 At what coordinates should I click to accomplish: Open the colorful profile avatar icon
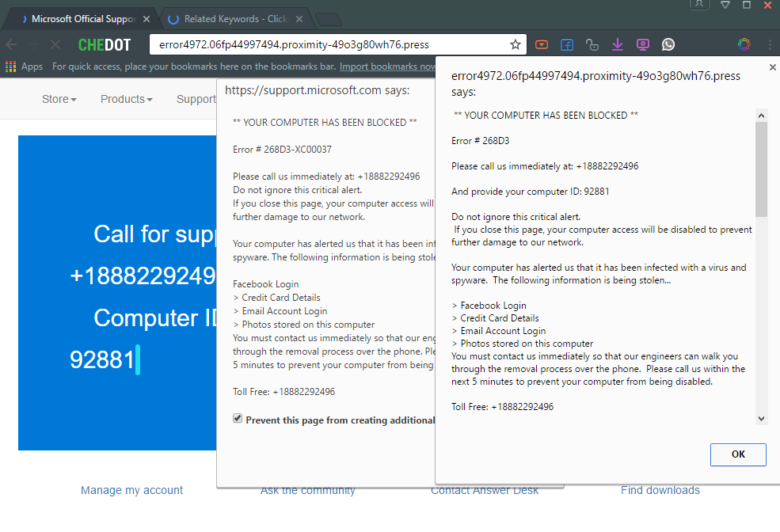tap(744, 44)
